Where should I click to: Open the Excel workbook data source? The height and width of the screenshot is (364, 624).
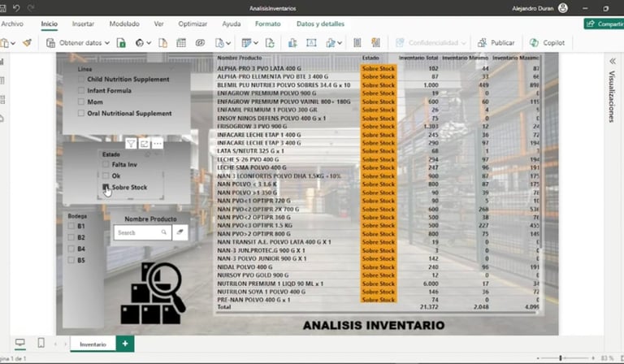tap(121, 42)
